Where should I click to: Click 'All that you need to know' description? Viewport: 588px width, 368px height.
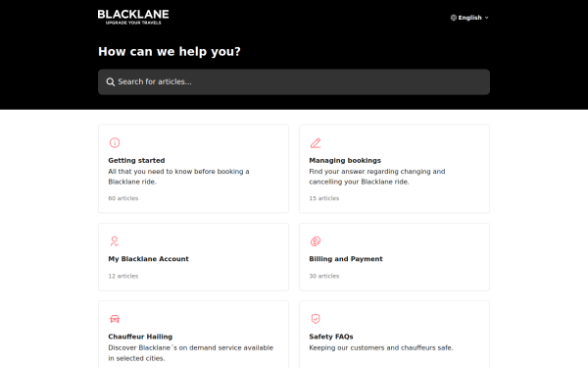pos(178,177)
